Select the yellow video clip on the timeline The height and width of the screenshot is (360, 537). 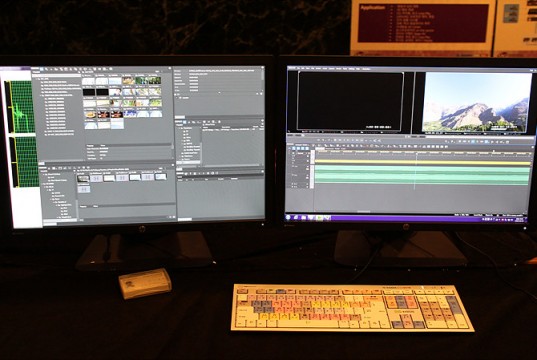pos(422,163)
